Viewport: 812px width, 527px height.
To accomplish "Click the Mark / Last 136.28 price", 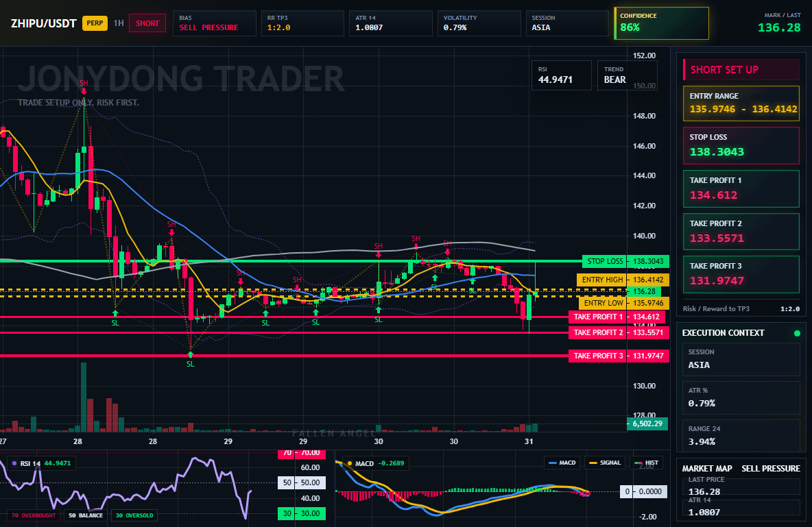I will 779,27.
